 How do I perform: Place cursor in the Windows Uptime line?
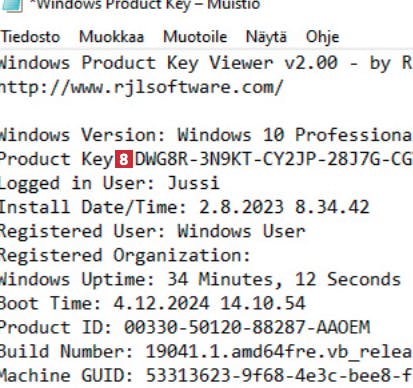pyautogui.click(x=200, y=279)
